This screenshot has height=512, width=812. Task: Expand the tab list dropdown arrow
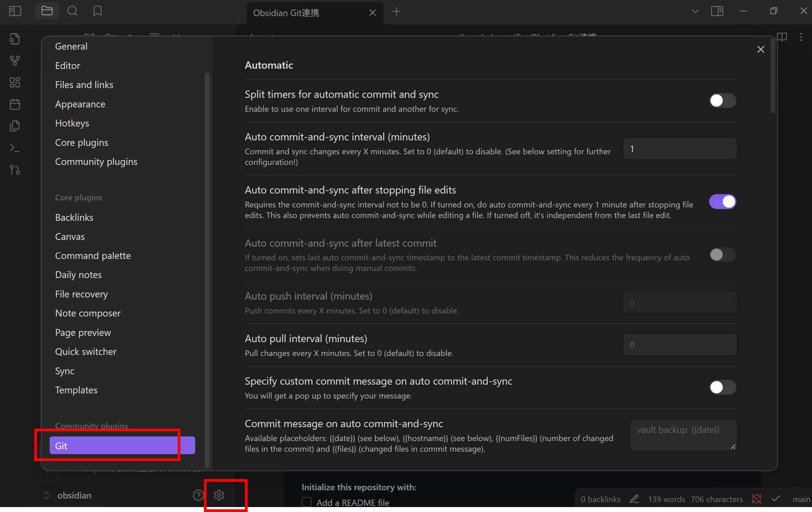(x=695, y=11)
